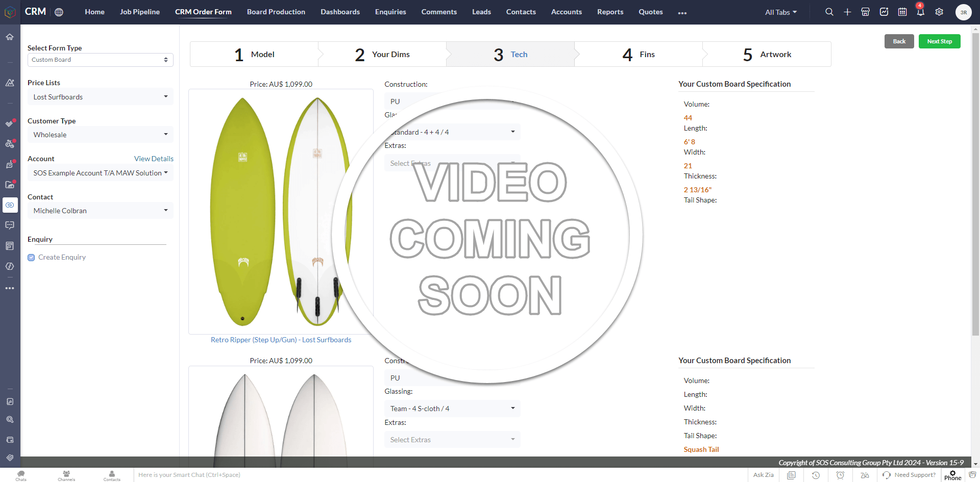This screenshot has width=980, height=482.
Task: Expand the All Tabs dropdown
Action: click(x=780, y=12)
